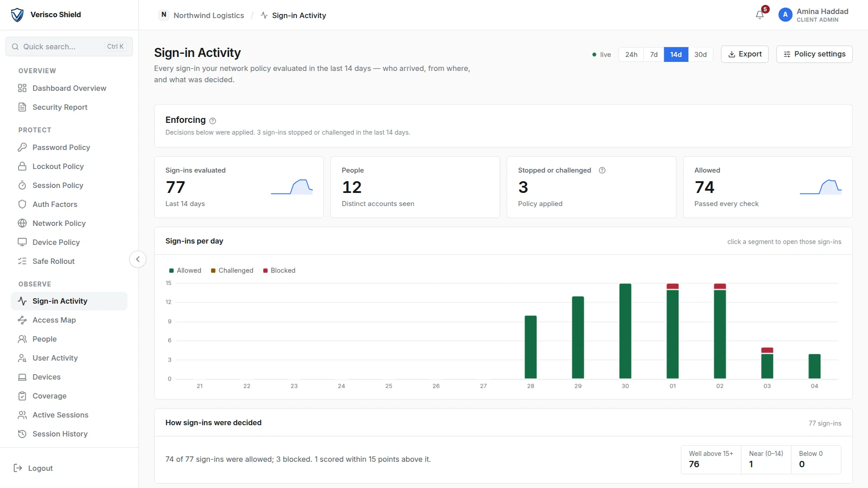This screenshot has height=488, width=868.
Task: Click the Amina Haddad avatar
Action: [785, 15]
